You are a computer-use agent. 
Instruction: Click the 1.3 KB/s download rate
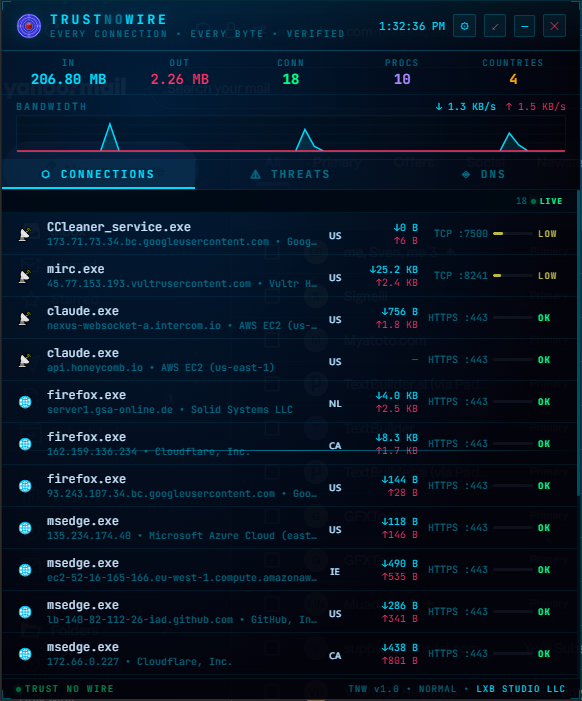pos(465,106)
